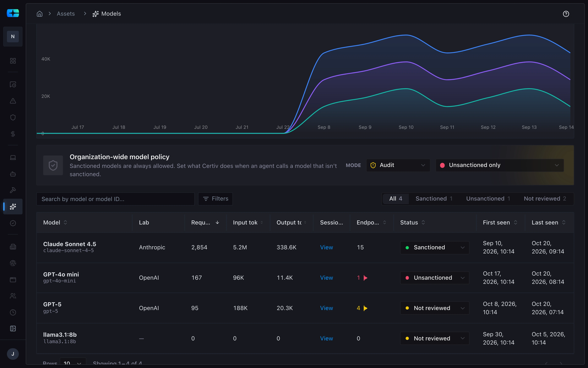The image size is (588, 368).
Task: Open the fingerprint identity sidebar icon
Action: coord(13,263)
